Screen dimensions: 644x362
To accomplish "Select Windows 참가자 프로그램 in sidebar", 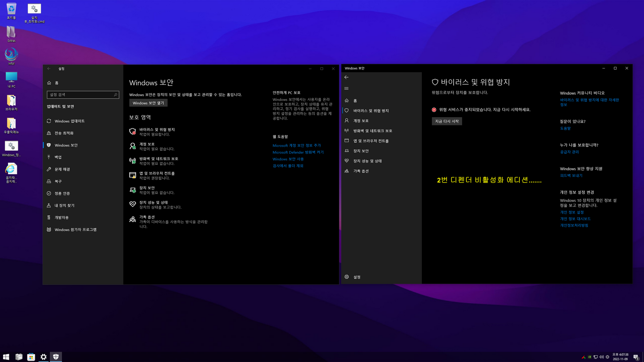I will [x=83, y=230].
